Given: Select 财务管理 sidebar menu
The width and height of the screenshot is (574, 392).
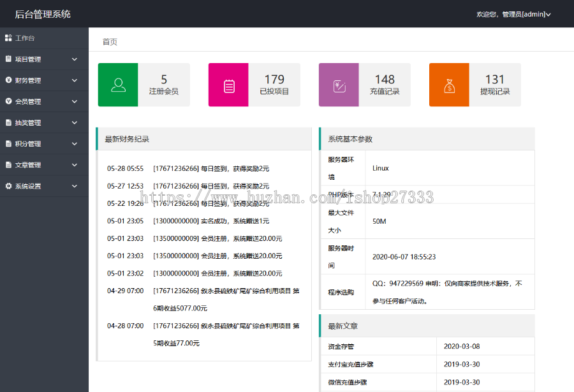Looking at the screenshot, I should pos(44,80).
